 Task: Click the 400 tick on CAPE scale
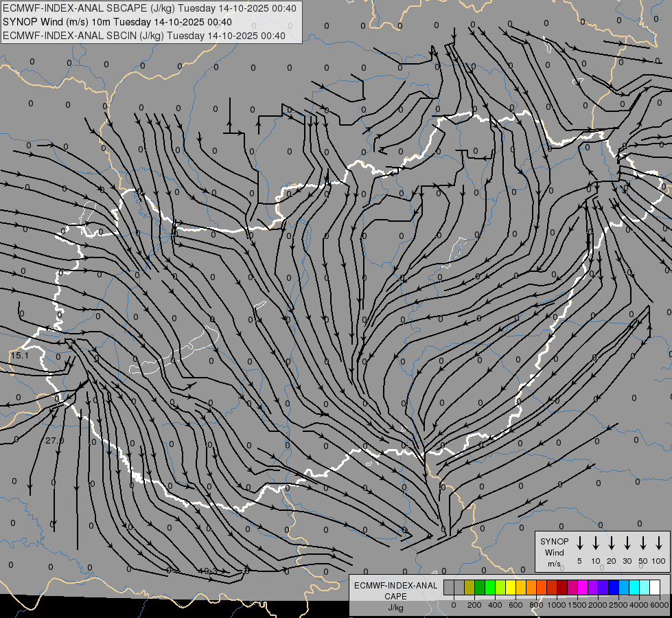click(495, 605)
